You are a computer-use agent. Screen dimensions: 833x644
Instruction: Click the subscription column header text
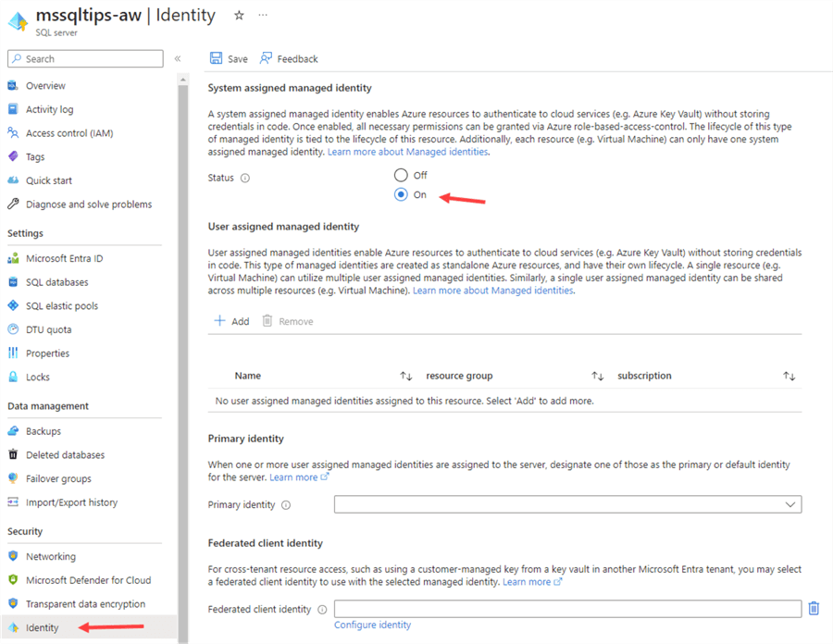pos(644,376)
